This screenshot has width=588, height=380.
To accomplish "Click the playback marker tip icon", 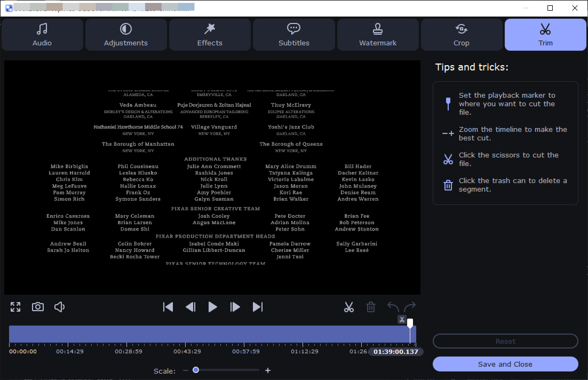I will click(448, 104).
